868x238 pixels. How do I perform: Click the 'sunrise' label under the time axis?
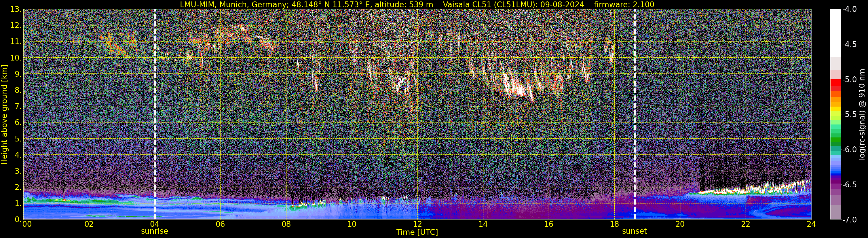(x=154, y=231)
